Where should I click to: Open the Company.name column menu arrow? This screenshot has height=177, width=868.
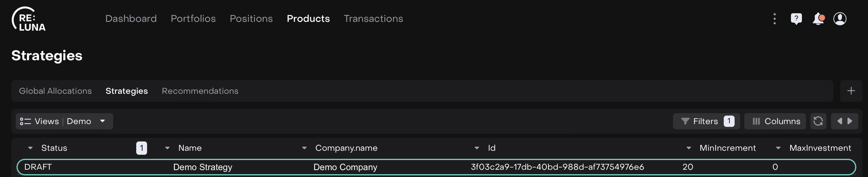[304, 148]
